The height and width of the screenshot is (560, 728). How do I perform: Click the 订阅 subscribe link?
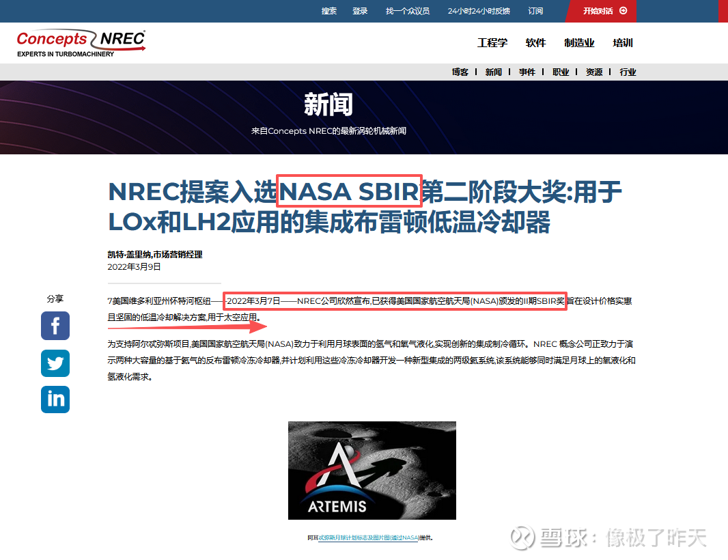(x=535, y=11)
